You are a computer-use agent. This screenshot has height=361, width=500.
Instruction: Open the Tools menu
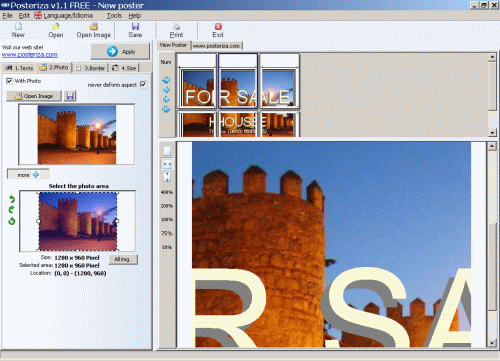pyautogui.click(x=114, y=16)
